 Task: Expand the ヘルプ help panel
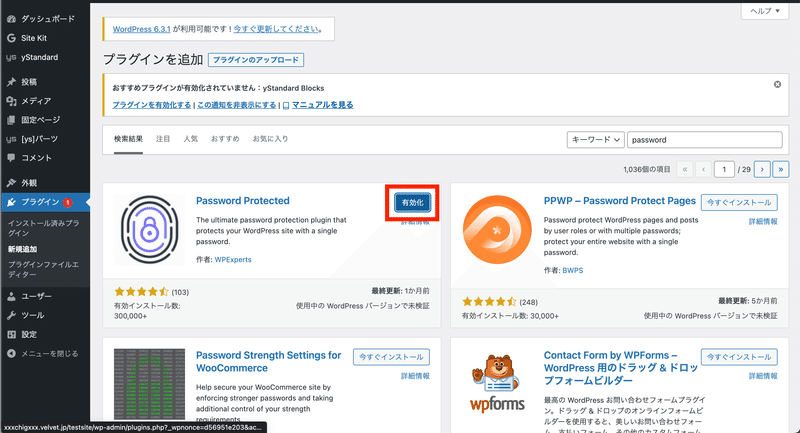(x=765, y=11)
